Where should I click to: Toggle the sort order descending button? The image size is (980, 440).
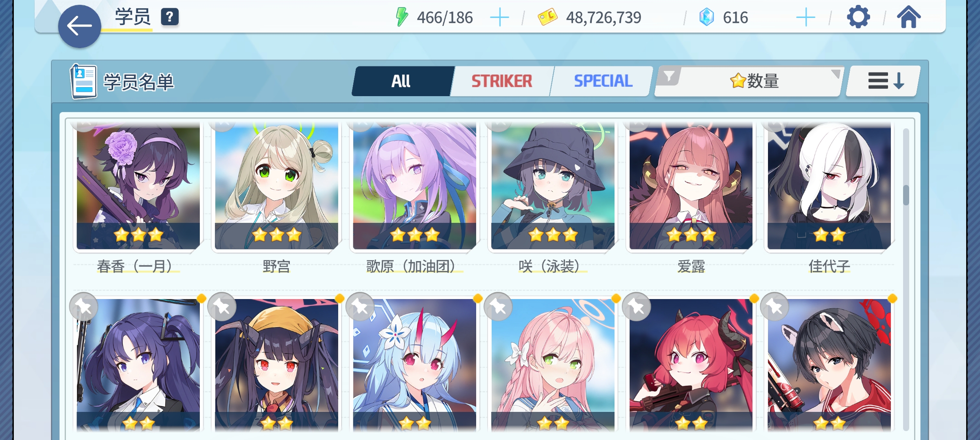(x=883, y=81)
